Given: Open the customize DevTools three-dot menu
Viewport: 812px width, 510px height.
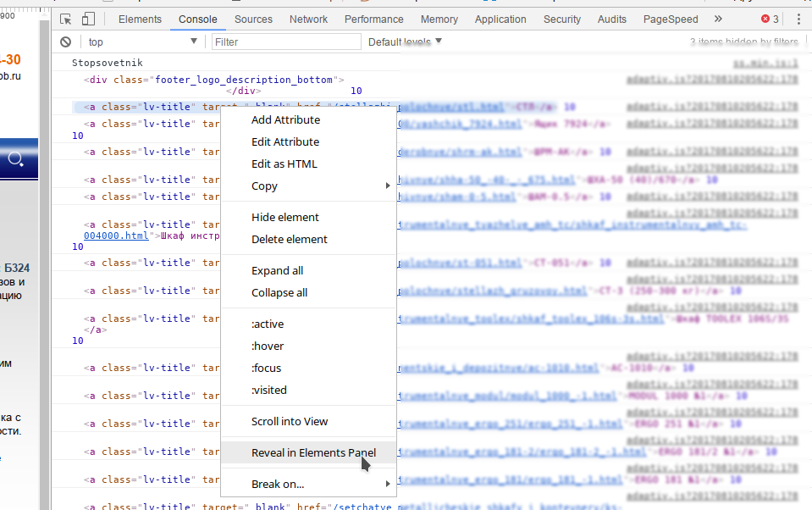Looking at the screenshot, I should [798, 18].
